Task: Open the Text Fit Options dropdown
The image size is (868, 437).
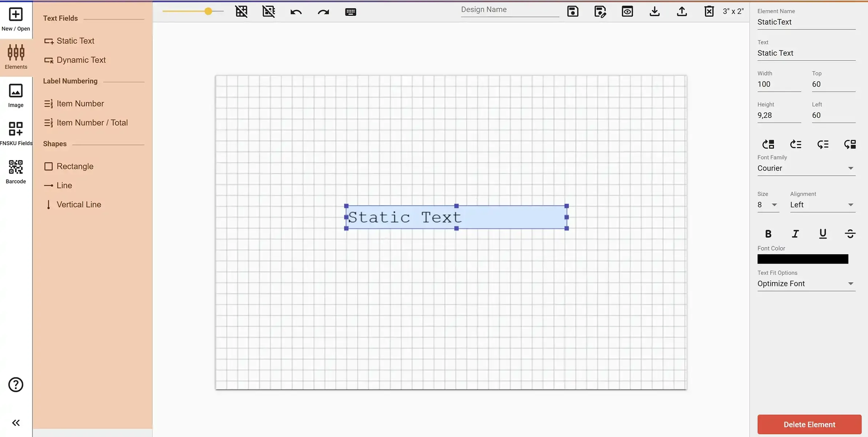Action: click(806, 284)
